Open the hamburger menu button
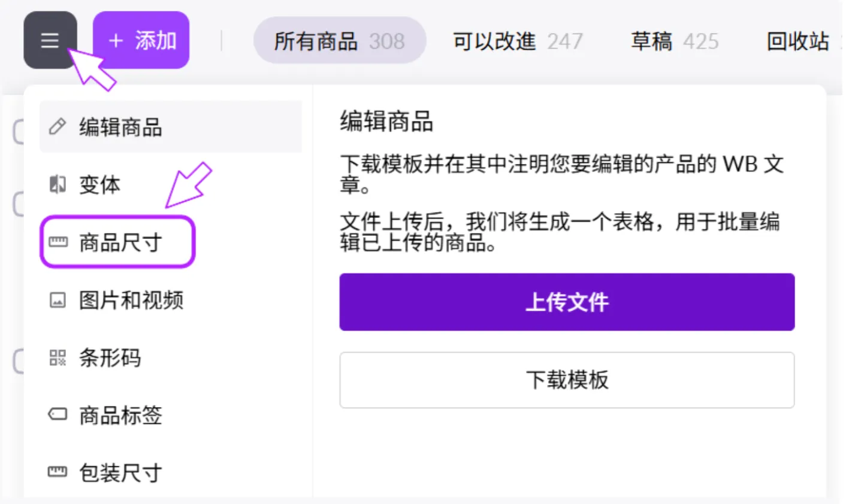 50,40
